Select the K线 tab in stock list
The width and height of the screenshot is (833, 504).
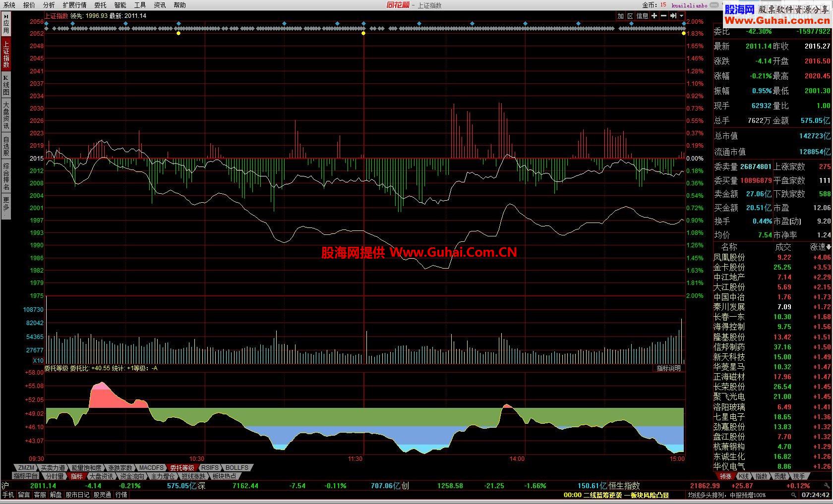(743, 476)
